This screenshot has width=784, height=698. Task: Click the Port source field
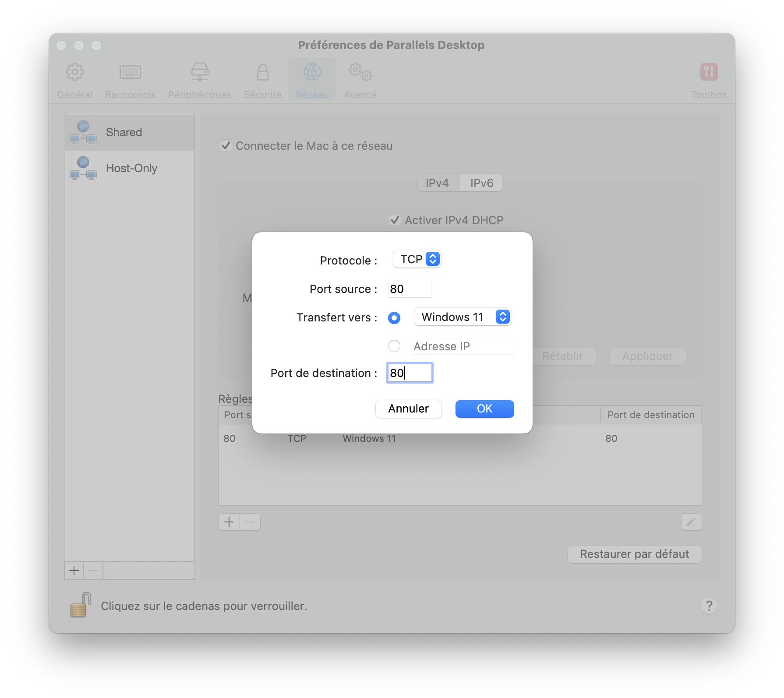[410, 289]
